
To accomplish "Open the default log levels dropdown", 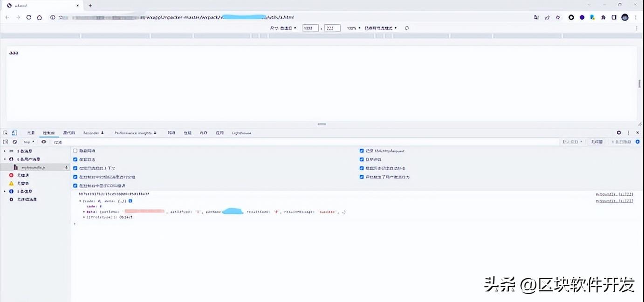I will (572, 142).
